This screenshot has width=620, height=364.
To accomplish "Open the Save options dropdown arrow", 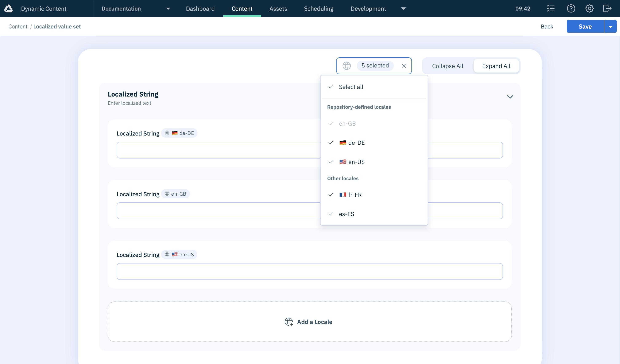I will [x=610, y=27].
